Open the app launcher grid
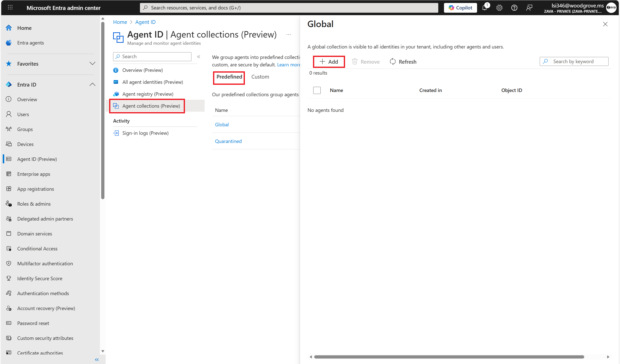 click(10, 7)
